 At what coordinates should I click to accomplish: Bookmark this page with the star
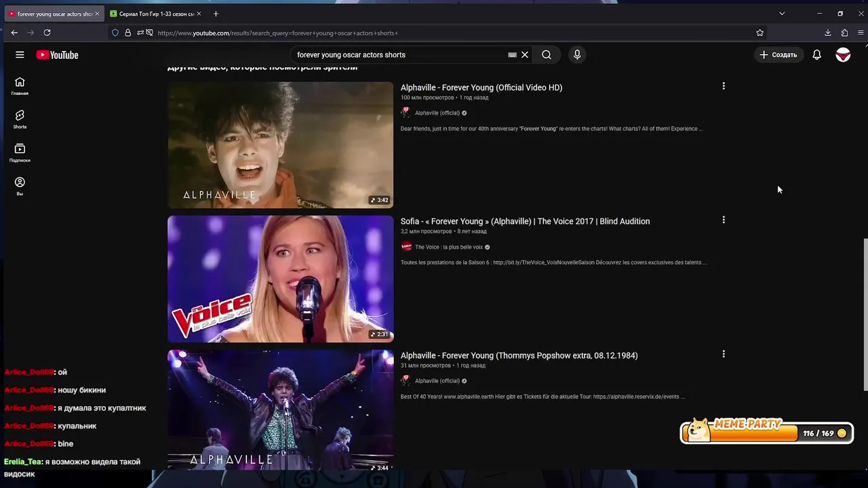(759, 33)
